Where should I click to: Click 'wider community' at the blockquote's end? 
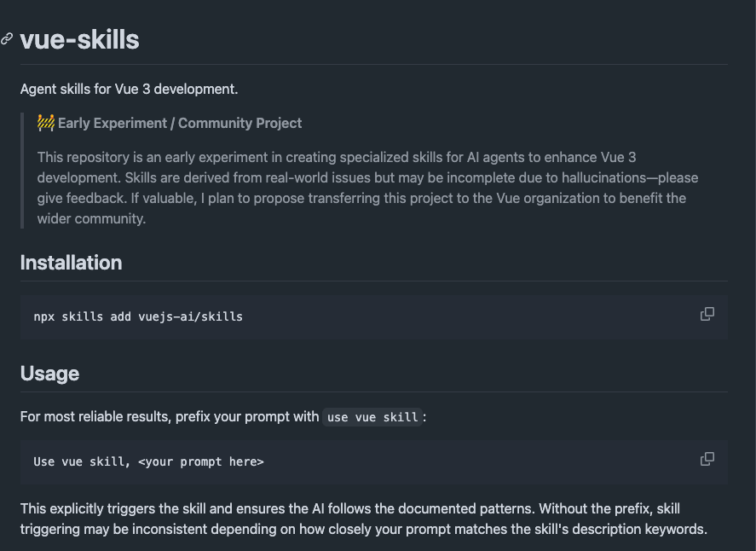(92, 218)
